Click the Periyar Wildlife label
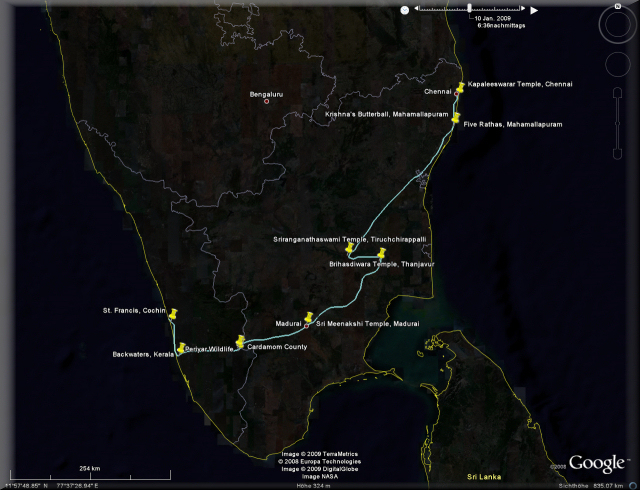 tap(209, 349)
